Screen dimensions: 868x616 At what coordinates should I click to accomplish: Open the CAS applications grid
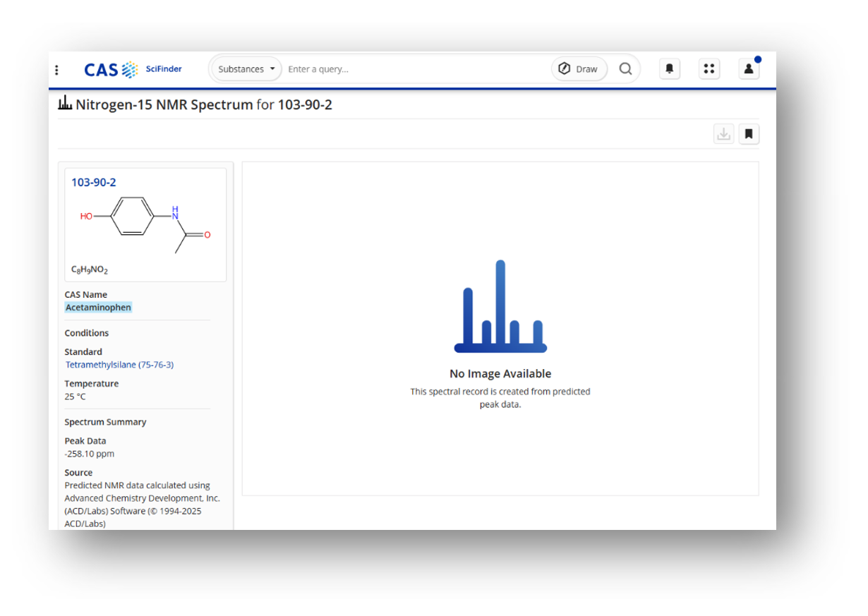tap(709, 68)
